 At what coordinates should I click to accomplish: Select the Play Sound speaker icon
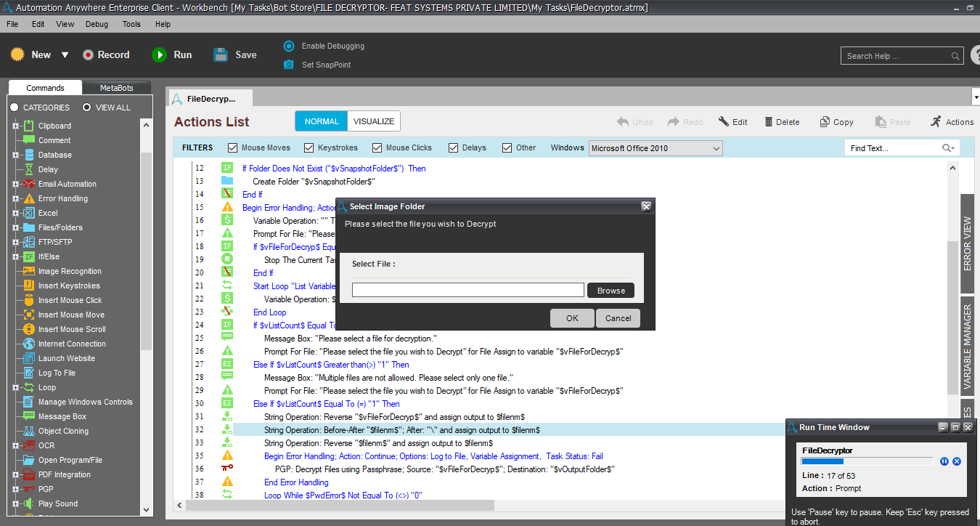coord(29,503)
